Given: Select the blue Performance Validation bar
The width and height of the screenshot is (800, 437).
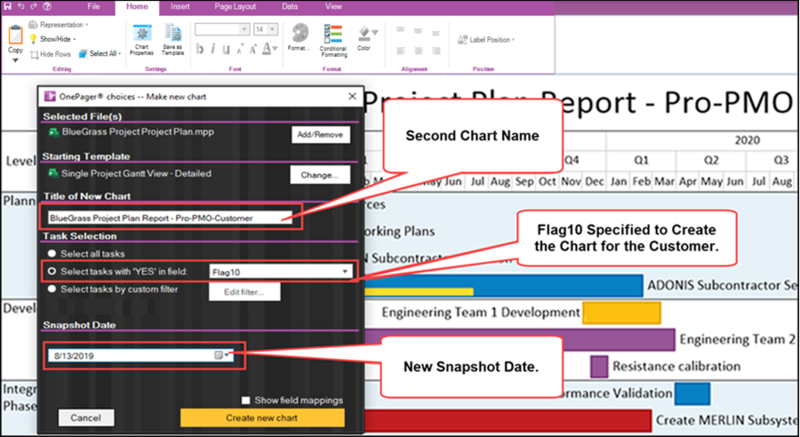Looking at the screenshot, I should (692, 394).
